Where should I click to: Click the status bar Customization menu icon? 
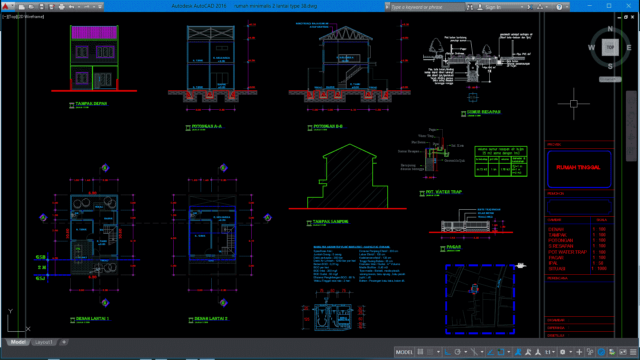click(633, 352)
